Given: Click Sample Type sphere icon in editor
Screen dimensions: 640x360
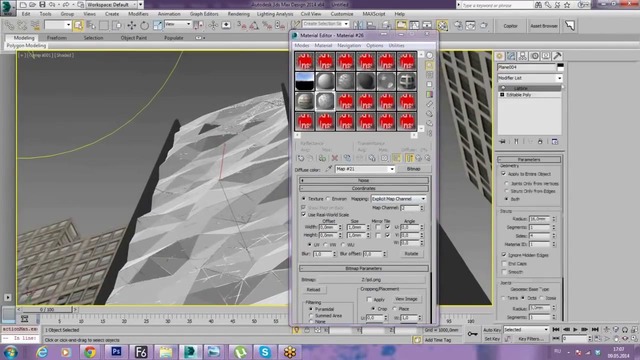Looking at the screenshot, I should [x=430, y=56].
